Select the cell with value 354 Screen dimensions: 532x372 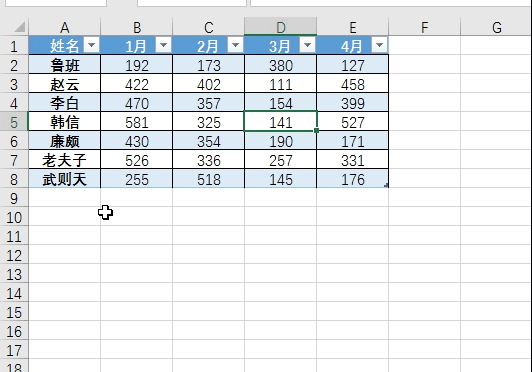(x=208, y=141)
